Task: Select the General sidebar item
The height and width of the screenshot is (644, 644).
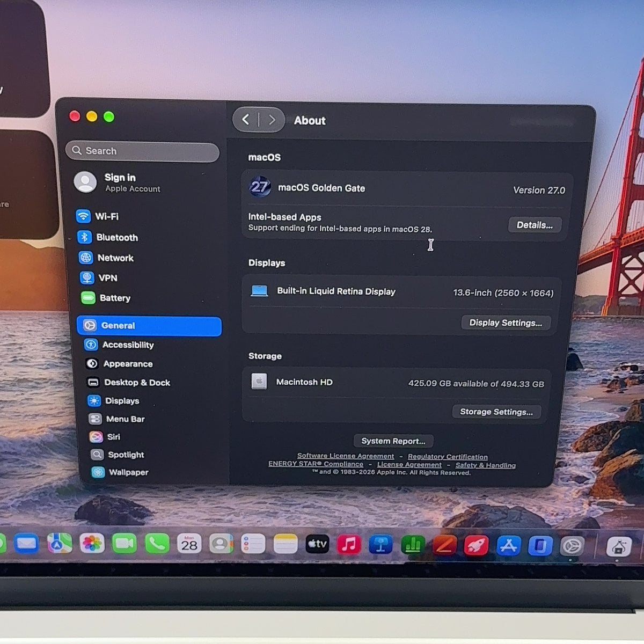Action: tap(149, 326)
